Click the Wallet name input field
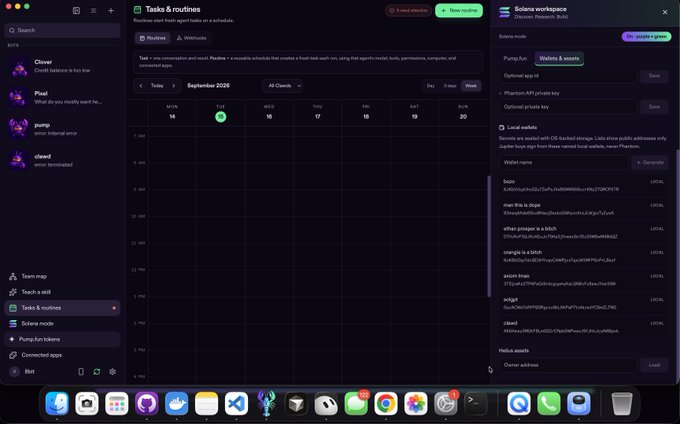The height and width of the screenshot is (424, 680). click(563, 163)
